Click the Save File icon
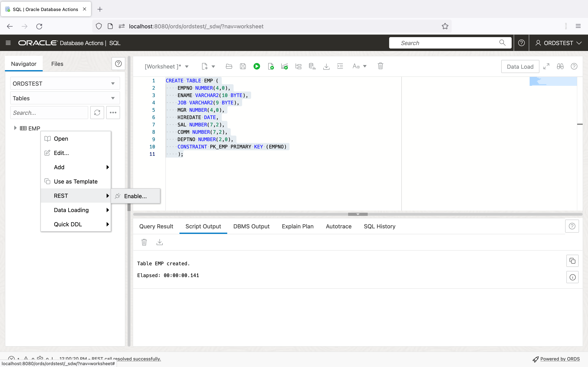The height and width of the screenshot is (367, 588). point(243,66)
